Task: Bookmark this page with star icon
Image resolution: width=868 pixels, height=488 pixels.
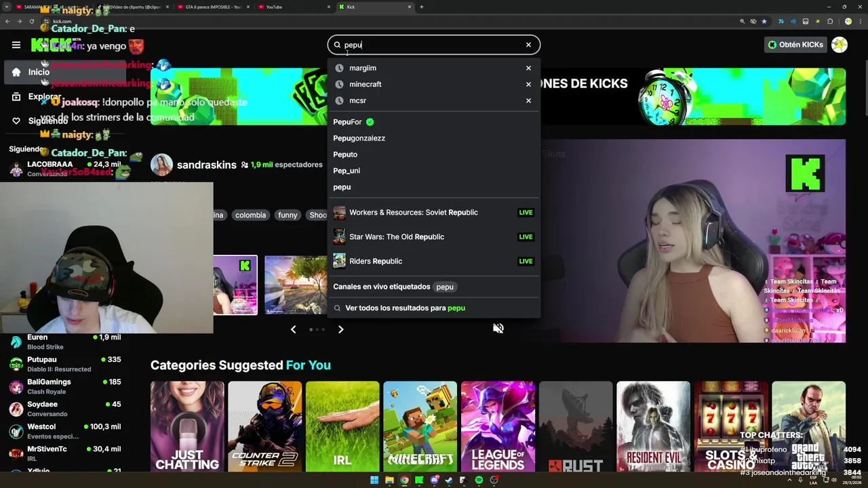Action: (x=764, y=21)
